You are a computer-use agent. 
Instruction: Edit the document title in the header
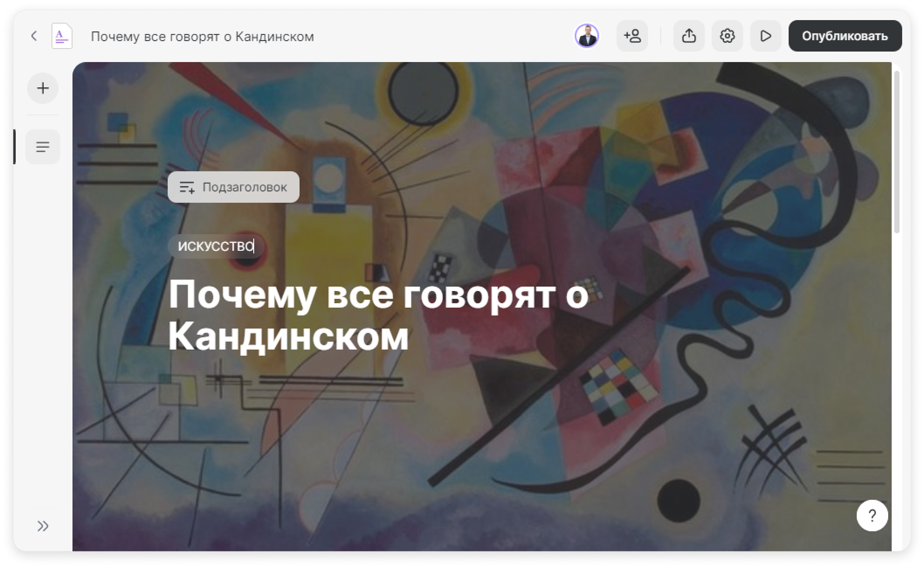point(202,36)
